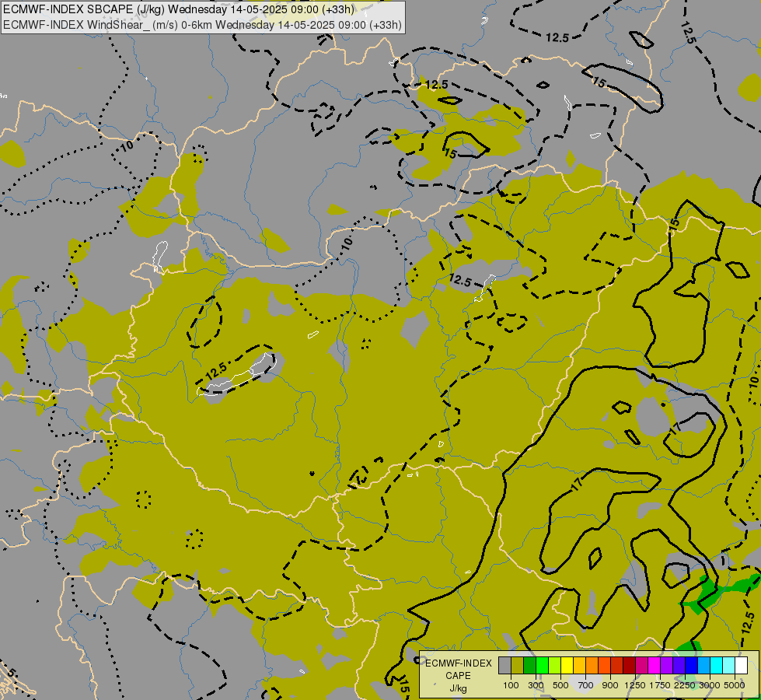Click the J/kg unit label in legend
Screen dimensions: 761x700
(x=458, y=689)
